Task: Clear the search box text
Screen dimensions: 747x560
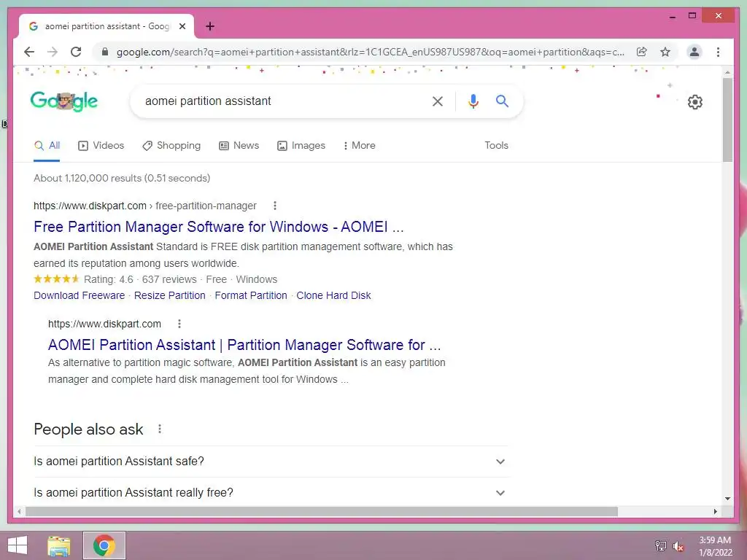Action: pos(438,101)
